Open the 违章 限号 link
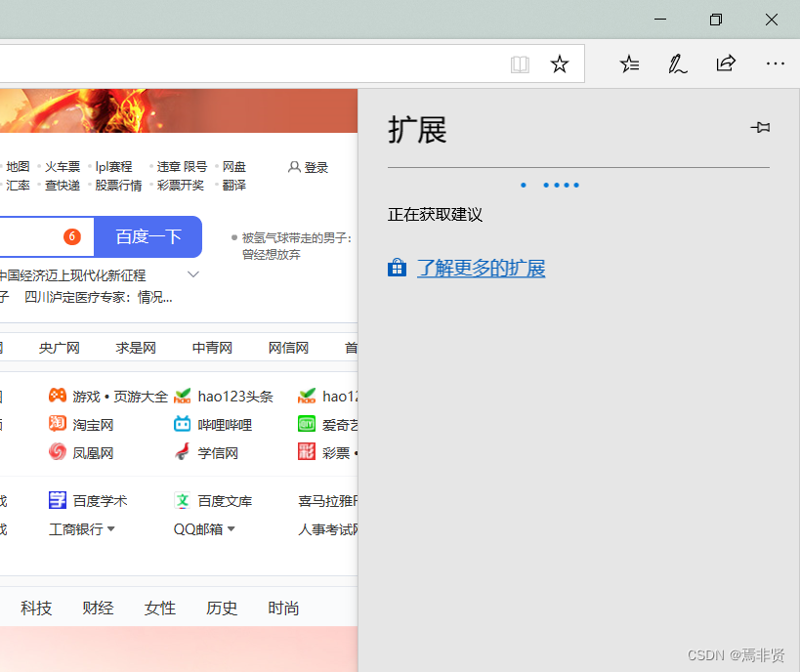The image size is (800, 672). click(x=182, y=167)
